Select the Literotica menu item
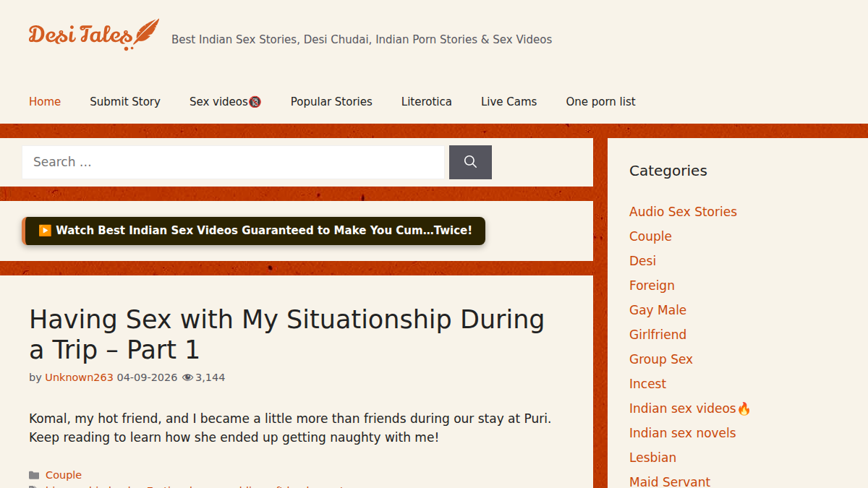This screenshot has height=488, width=868. (427, 102)
